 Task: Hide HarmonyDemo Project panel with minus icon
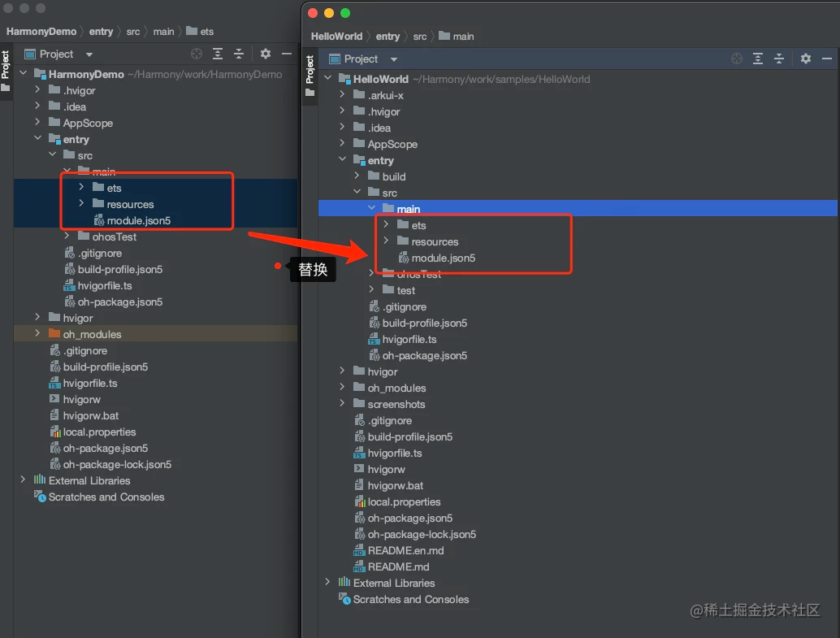[x=287, y=54]
